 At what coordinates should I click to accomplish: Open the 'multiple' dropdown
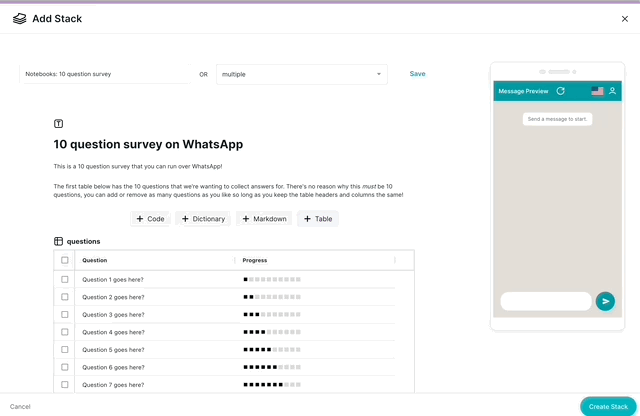click(x=302, y=74)
